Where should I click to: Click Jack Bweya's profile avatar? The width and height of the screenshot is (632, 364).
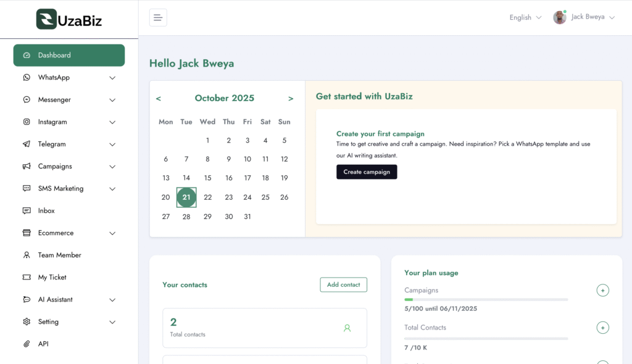tap(560, 17)
